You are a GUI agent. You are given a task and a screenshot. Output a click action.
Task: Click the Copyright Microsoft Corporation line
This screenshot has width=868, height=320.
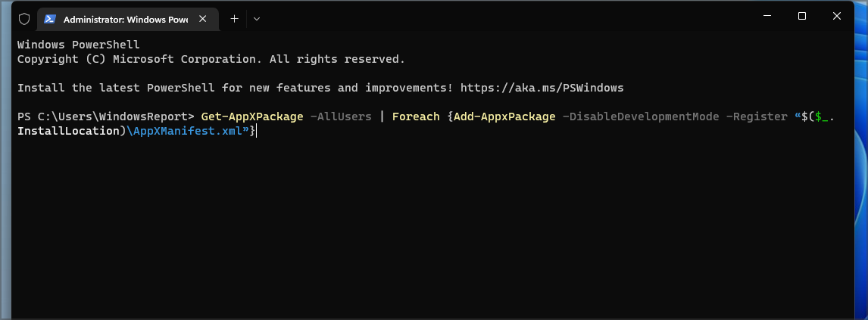211,59
